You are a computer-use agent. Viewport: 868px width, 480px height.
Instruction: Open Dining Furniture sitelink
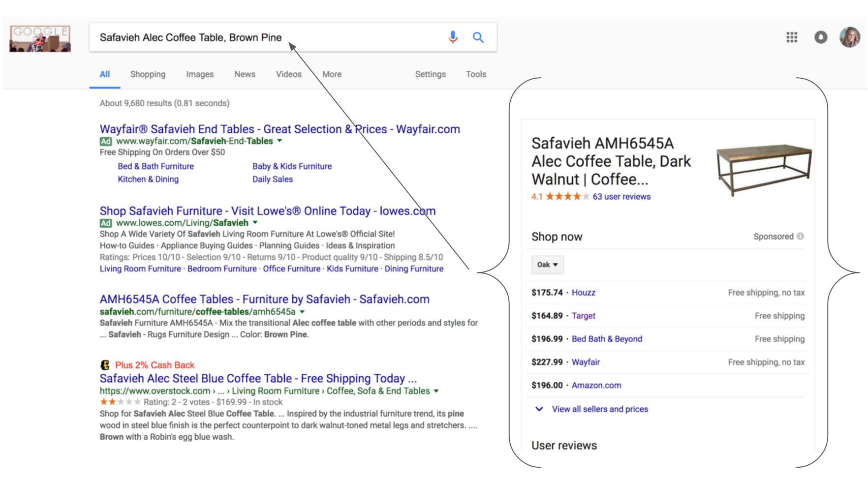coord(414,269)
